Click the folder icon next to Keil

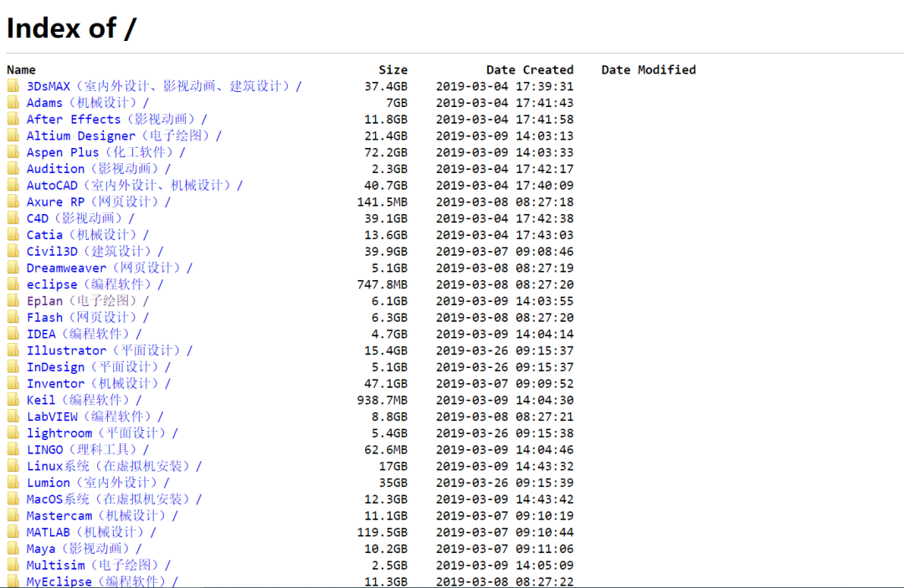point(13,400)
